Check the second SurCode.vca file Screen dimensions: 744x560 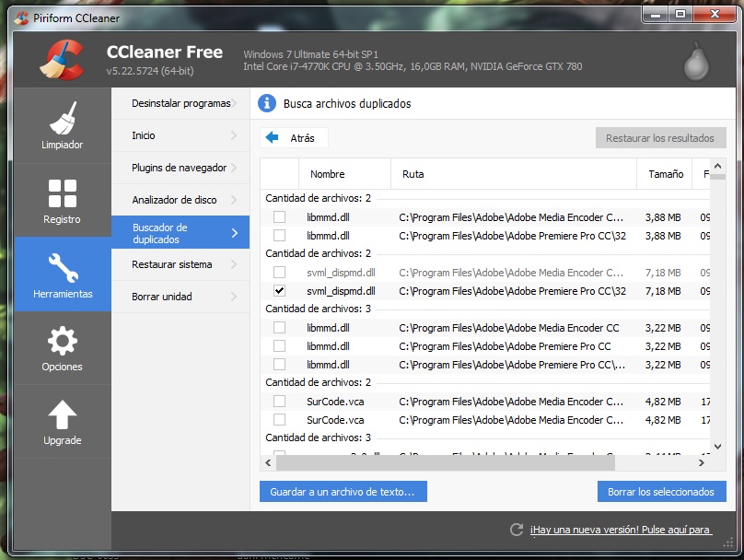click(x=280, y=419)
